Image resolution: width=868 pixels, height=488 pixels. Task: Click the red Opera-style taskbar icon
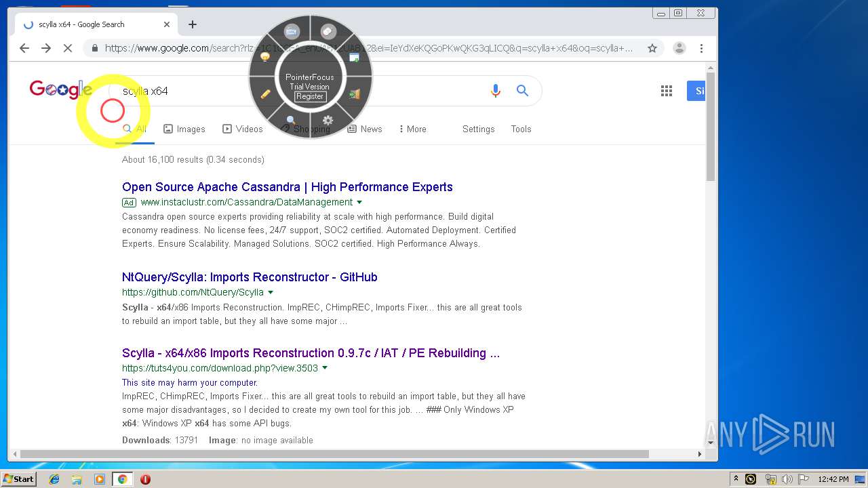pyautogui.click(x=145, y=479)
